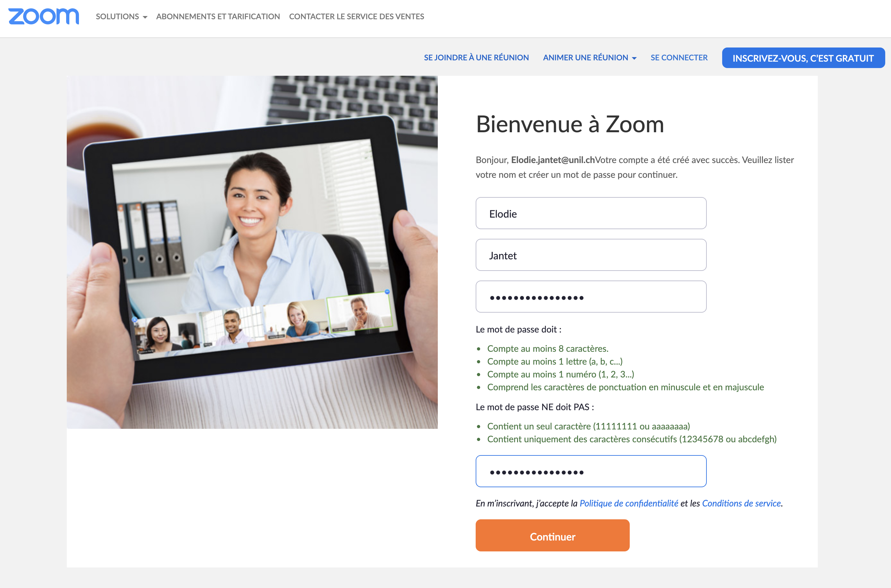
Task: Click Se joindre à une réunion
Action: tap(476, 58)
